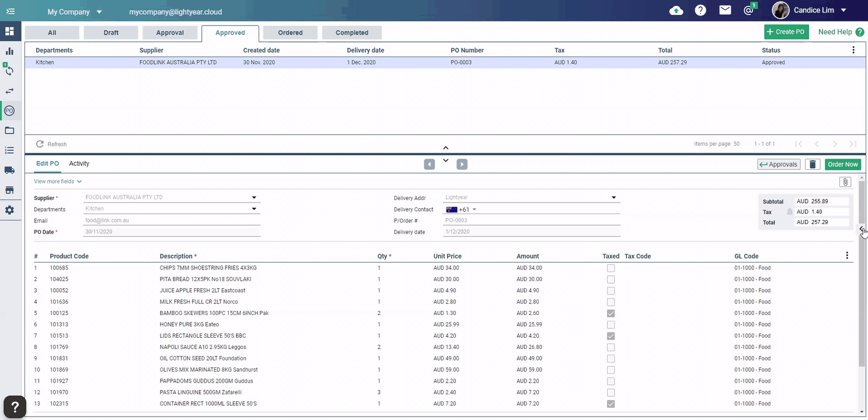Uncheck Taxed for BAMBOO SKEWERS row
Viewport: 868px width, 420px height.
(611, 313)
